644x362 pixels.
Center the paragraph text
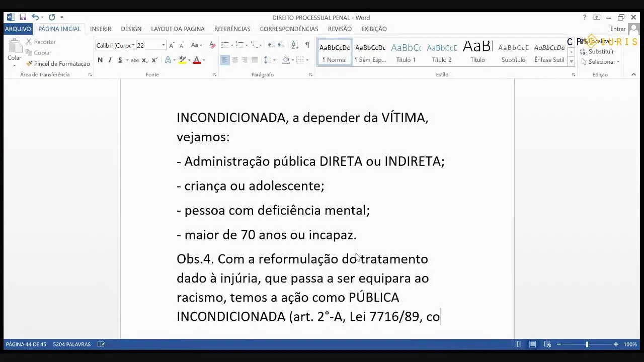[x=235, y=60]
